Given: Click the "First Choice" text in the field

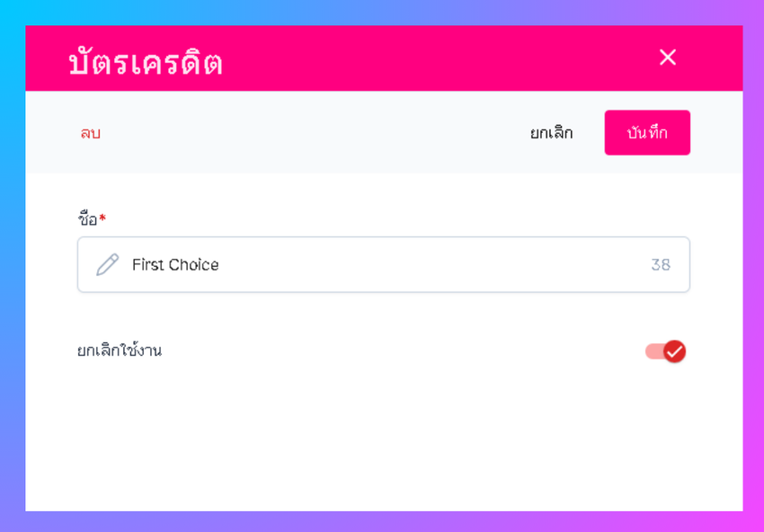Looking at the screenshot, I should pos(175,264).
